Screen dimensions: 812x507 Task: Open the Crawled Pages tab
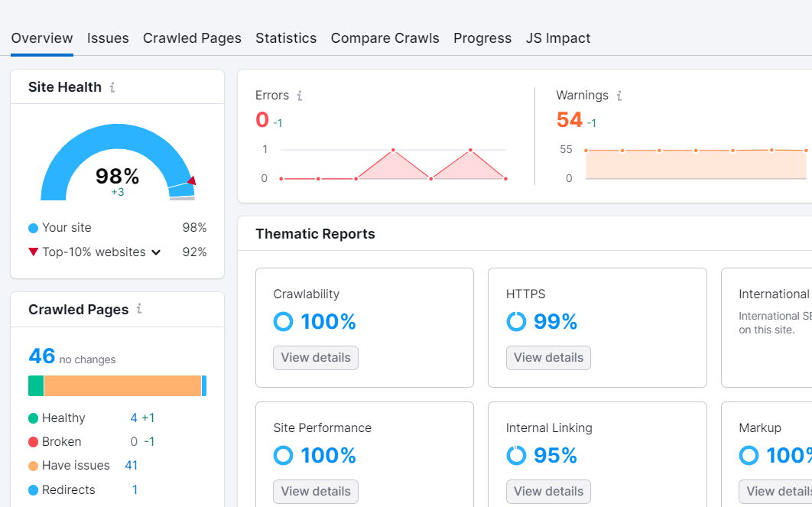pos(192,38)
